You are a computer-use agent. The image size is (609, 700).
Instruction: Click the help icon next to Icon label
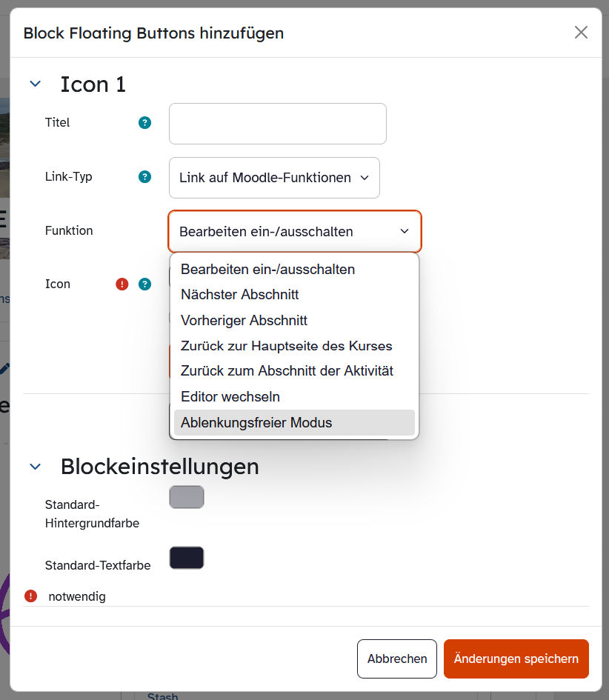click(x=145, y=284)
